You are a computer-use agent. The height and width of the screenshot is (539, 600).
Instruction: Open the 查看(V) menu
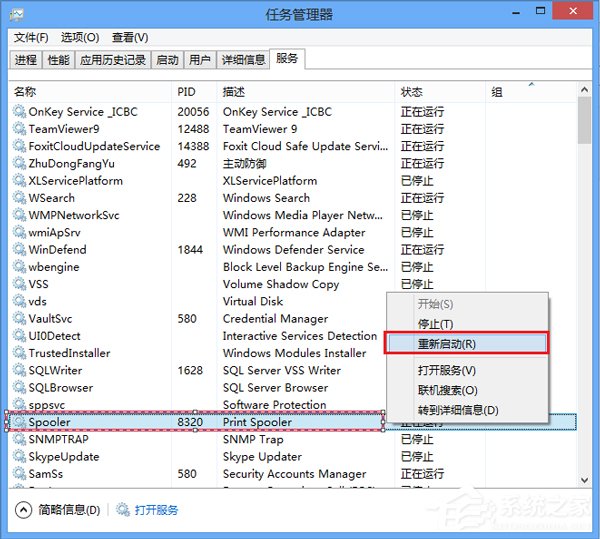coord(130,37)
